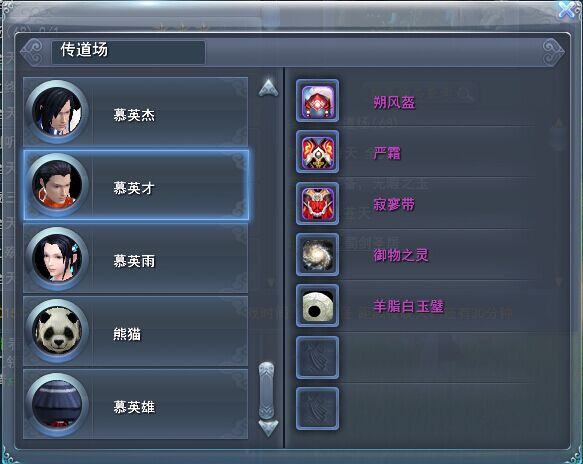The height and width of the screenshot is (464, 583).
Task: Click the 羊脂白玉璧 jade disc icon
Action: (318, 306)
